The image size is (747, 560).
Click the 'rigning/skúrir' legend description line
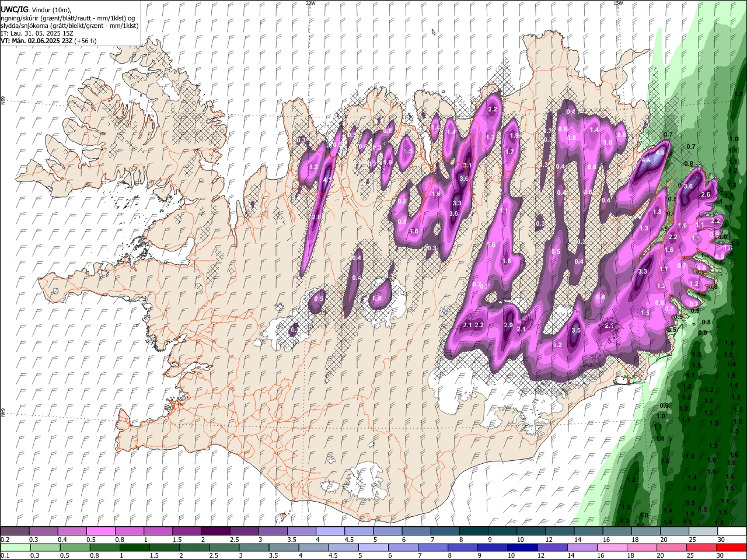coord(68,18)
